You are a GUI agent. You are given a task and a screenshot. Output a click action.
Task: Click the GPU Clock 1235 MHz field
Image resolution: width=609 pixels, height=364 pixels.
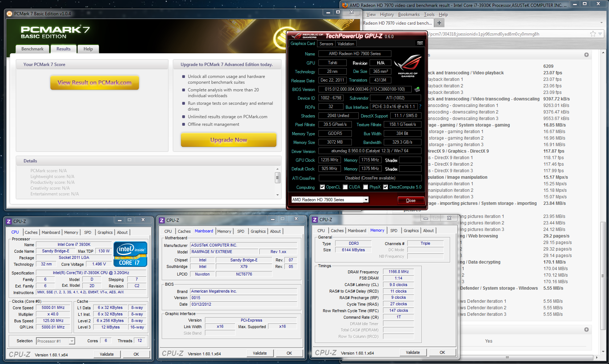tap(330, 160)
